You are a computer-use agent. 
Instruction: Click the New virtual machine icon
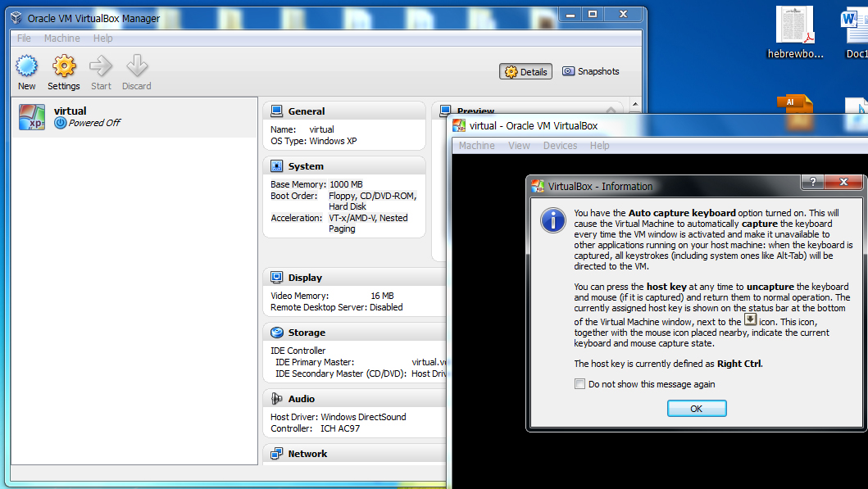[26, 66]
